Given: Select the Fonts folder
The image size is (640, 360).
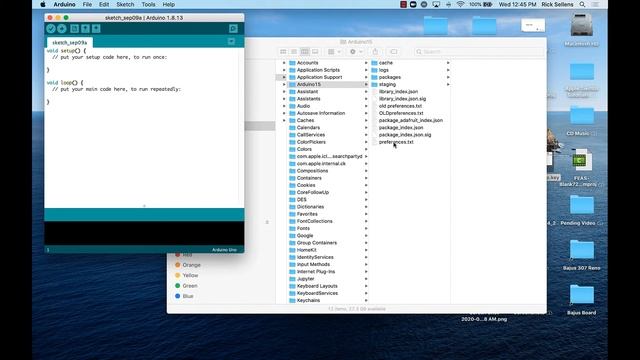Looking at the screenshot, I should click(x=303, y=229).
